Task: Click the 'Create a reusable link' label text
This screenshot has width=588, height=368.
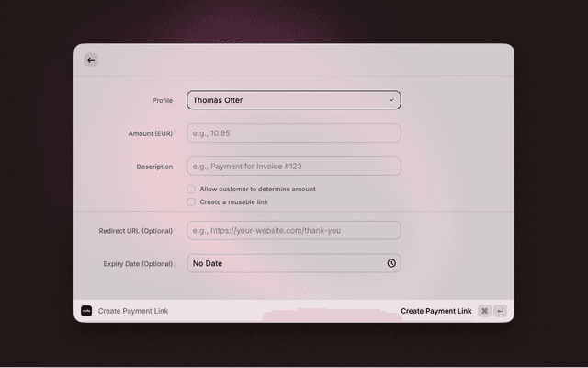Action: pyautogui.click(x=233, y=201)
